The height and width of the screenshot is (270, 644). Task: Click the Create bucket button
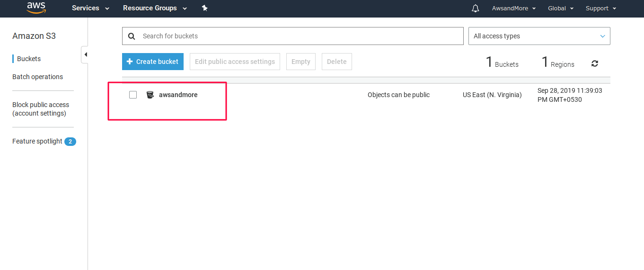[153, 62]
